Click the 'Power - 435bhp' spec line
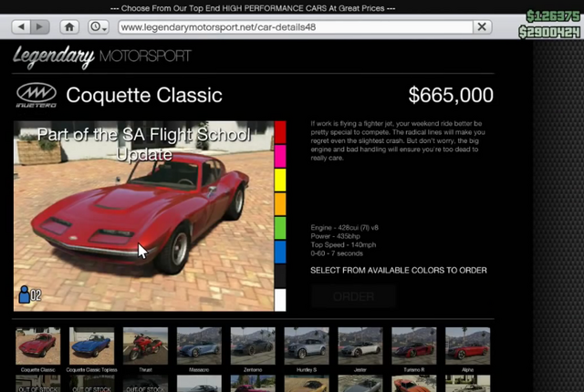Screen dimensions: 584x392 [336, 236]
